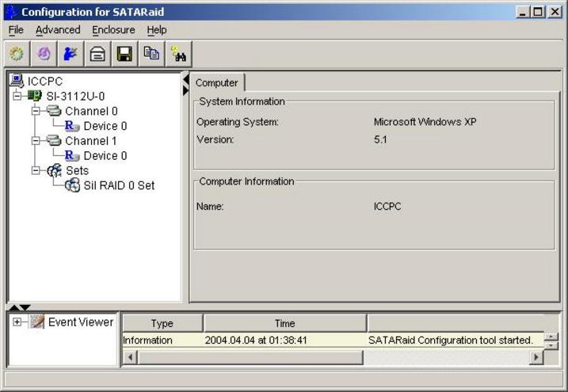
Task: Click the Event Viewer notepad icon
Action: click(37, 322)
